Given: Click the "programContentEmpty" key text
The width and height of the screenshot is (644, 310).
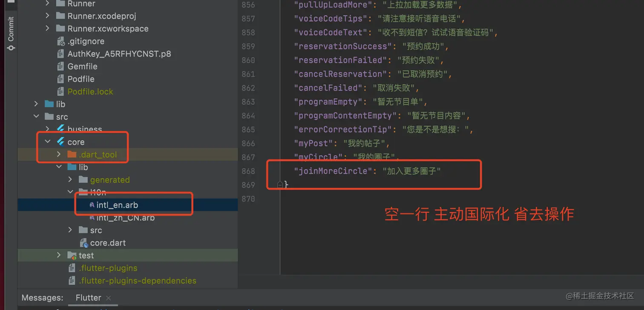Looking at the screenshot, I should [x=345, y=116].
